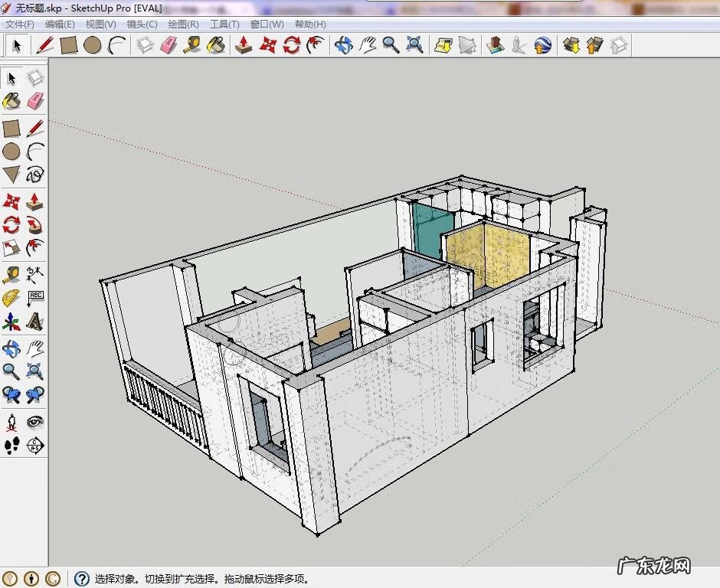720x588 pixels.
Task: Open the 文件(F) menu
Action: (20, 24)
